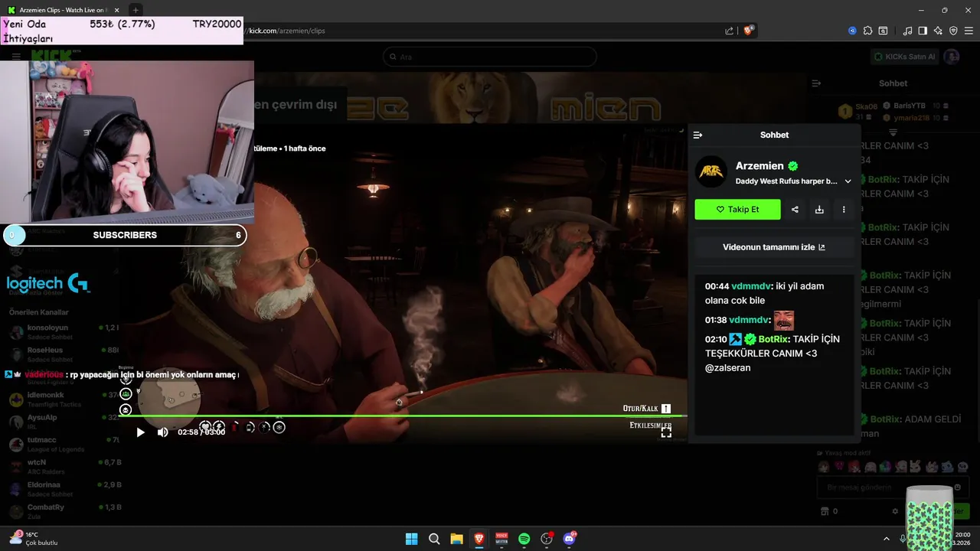Play the clip video
Viewport: 980px width, 551px height.
point(140,432)
